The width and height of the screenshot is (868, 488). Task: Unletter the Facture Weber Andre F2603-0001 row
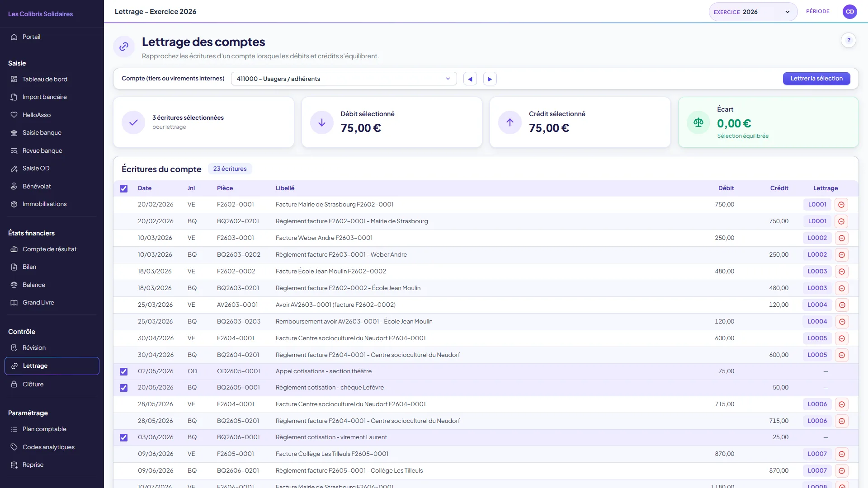(841, 238)
